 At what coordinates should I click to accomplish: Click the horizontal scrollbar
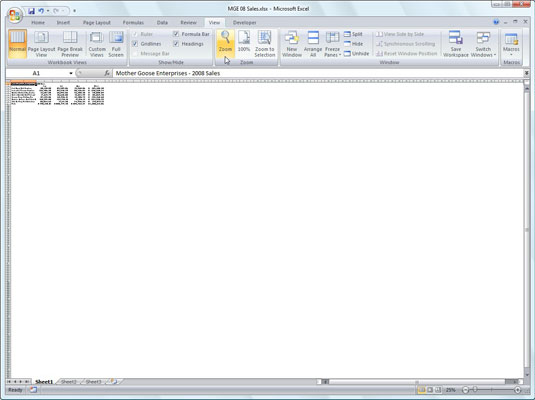tap(418, 382)
